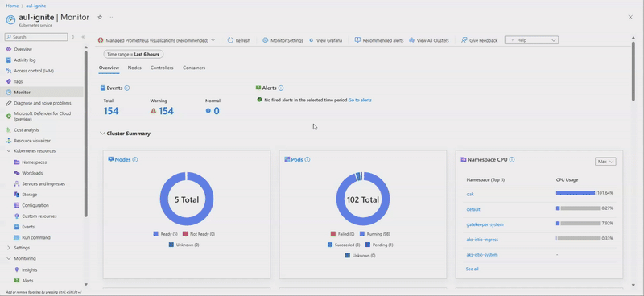Open the aks-istio-system namespace link

point(481,254)
